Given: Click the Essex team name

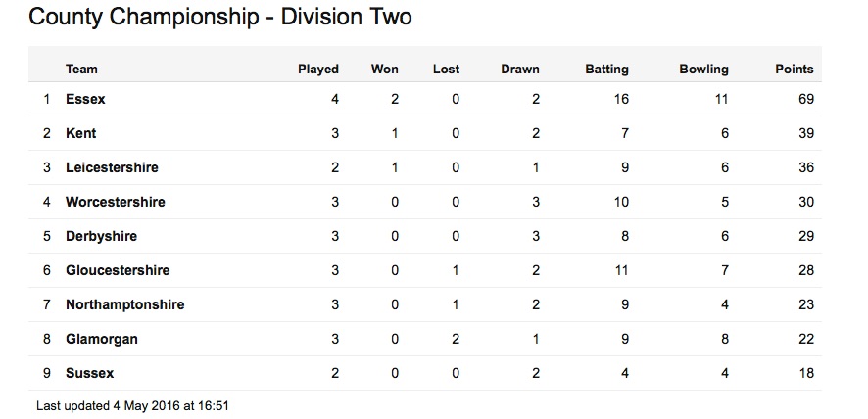Looking at the screenshot, I should click(x=85, y=99).
